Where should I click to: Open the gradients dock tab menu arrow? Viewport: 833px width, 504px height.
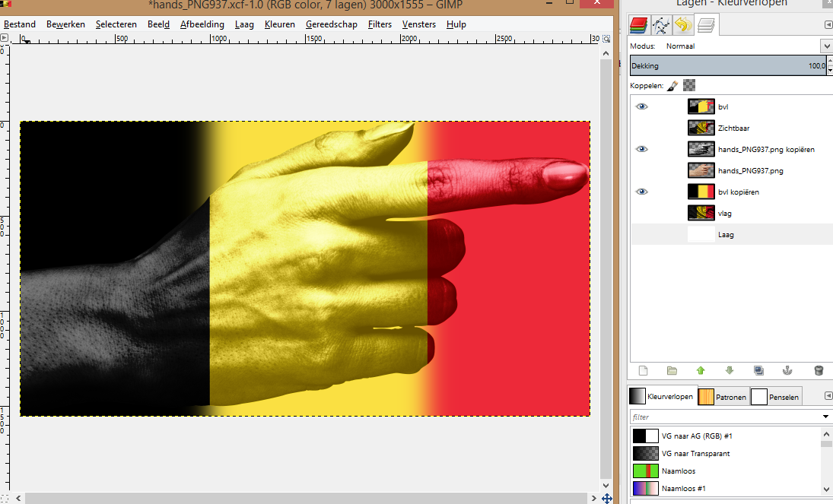click(828, 396)
